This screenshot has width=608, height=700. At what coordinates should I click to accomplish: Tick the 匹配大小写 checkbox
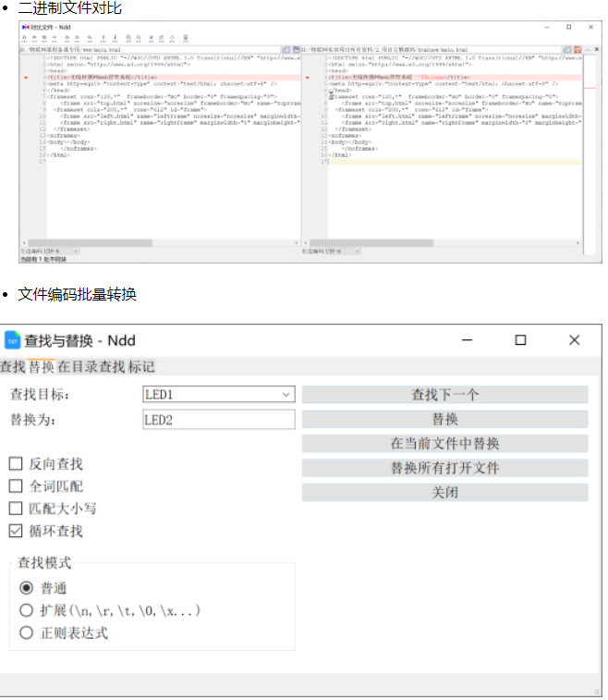(x=16, y=509)
